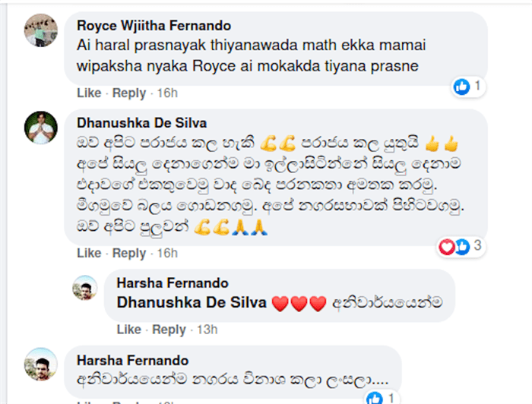Open Harsha Fernando's small reply avatar
Image resolution: width=532 pixels, height=404 pixels.
click(x=85, y=288)
